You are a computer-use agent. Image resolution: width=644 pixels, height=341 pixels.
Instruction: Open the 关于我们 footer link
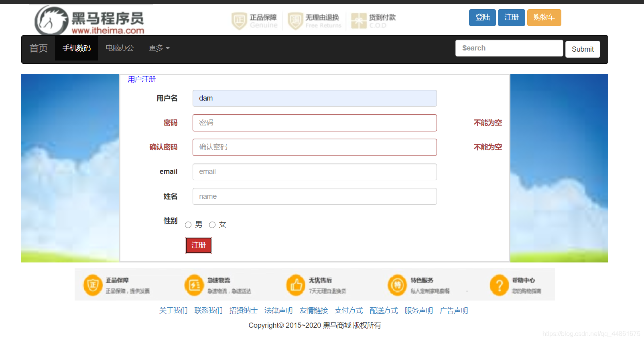point(173,311)
